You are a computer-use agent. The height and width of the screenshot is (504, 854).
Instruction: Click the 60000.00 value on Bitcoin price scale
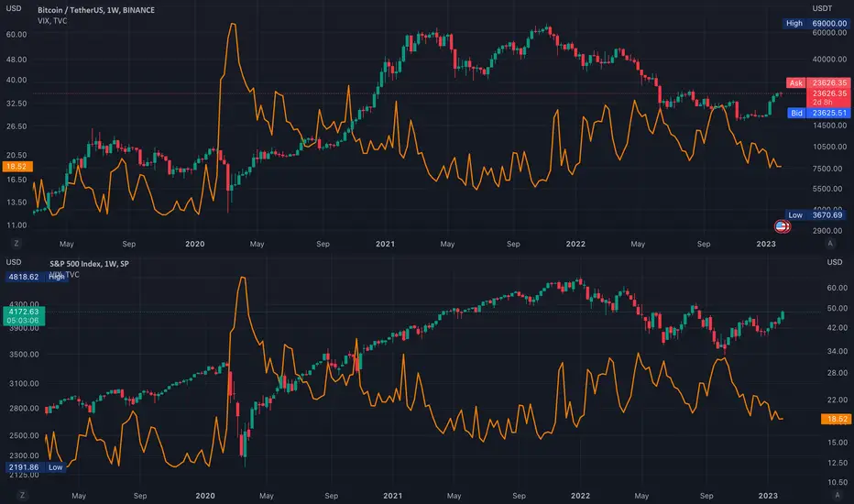point(829,33)
